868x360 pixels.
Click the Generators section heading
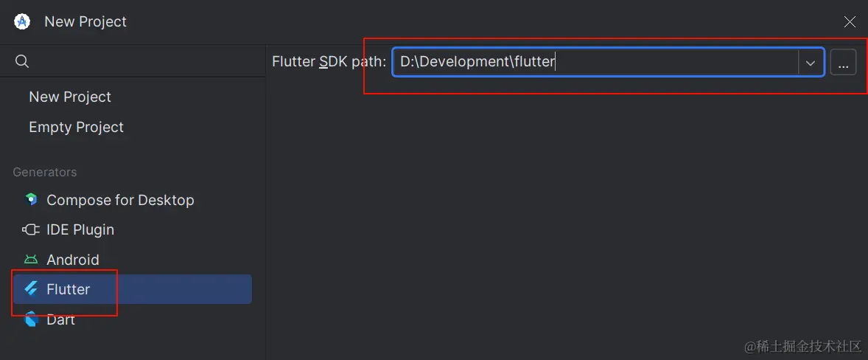[x=45, y=172]
